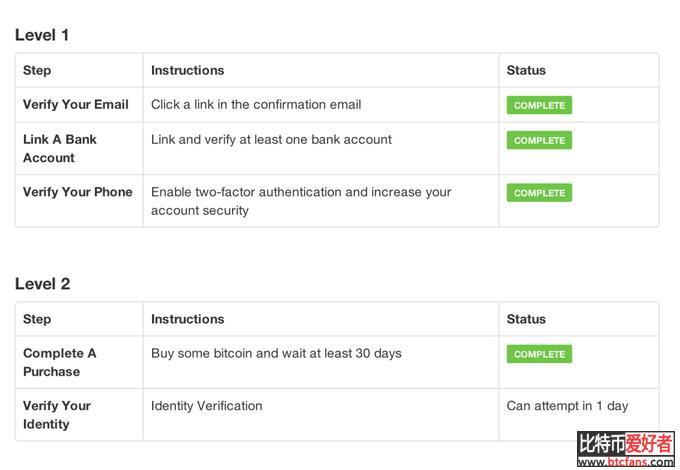Click the Chinese btcfans logo watermark

[x=625, y=444]
